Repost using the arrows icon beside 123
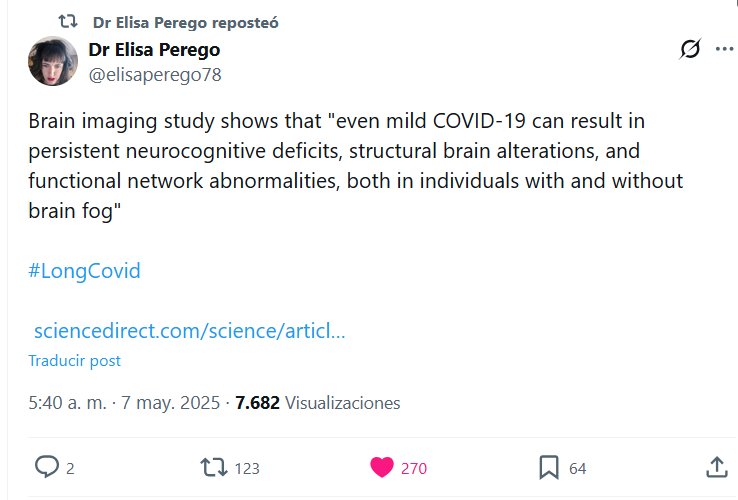This screenshot has width=738, height=500. coord(213,467)
